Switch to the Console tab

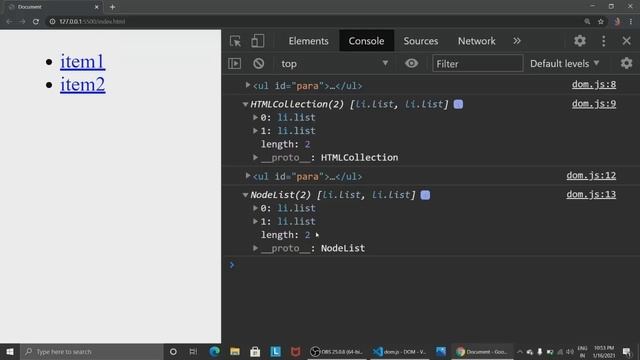(x=366, y=41)
